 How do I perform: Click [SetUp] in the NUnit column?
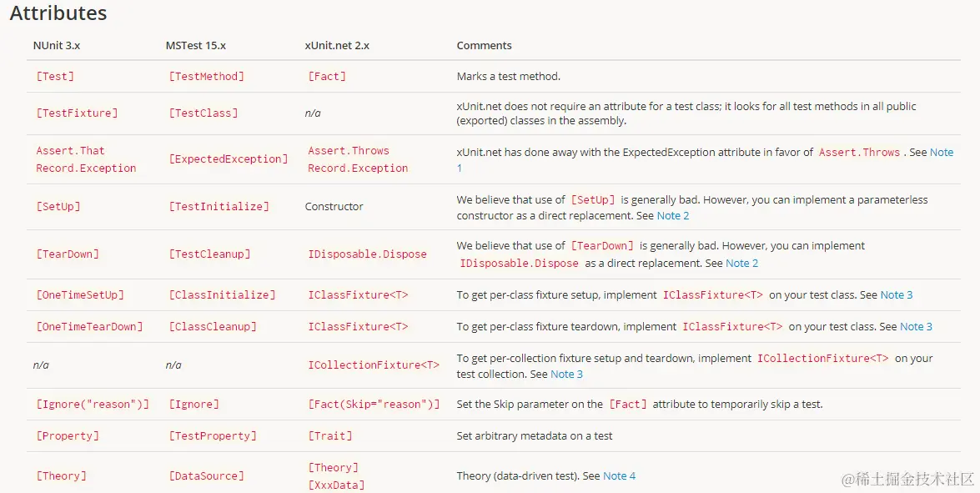pos(58,206)
